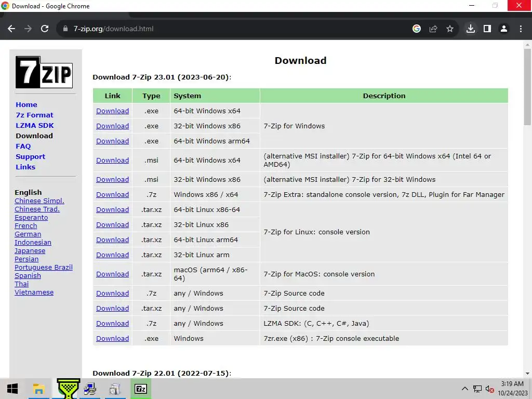Screen dimensions: 532x399
Task: Switch to 7z taskbar app
Action: pos(140,389)
